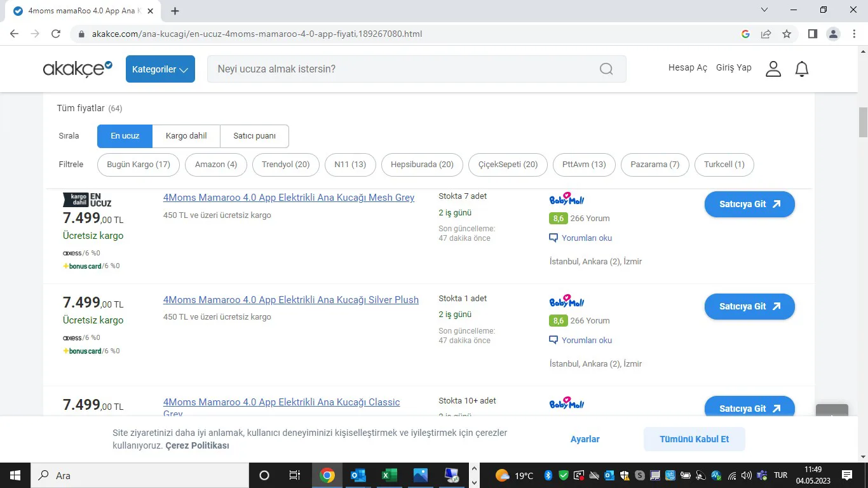
Task: Toggle the 'Amazon (4)' filter chip
Action: pos(216,165)
